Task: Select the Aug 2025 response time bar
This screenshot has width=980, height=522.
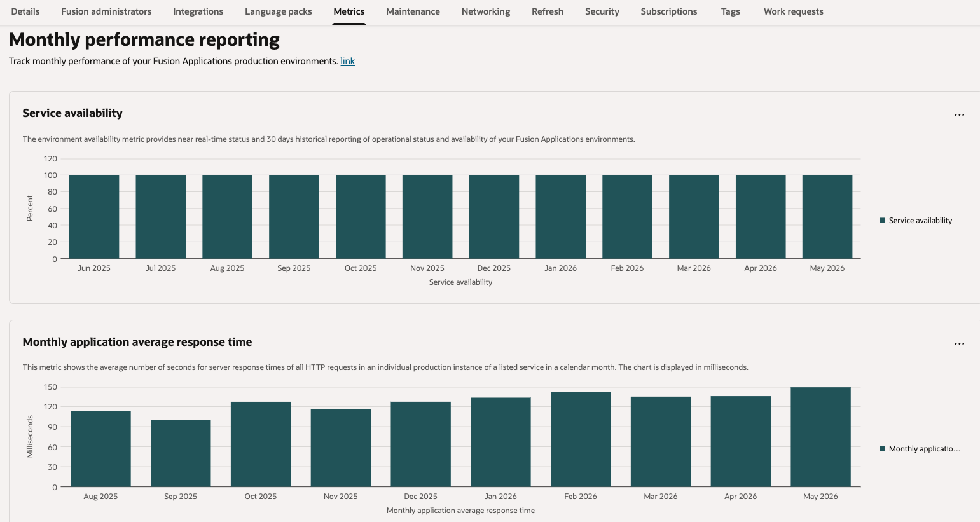Action: tap(100, 449)
